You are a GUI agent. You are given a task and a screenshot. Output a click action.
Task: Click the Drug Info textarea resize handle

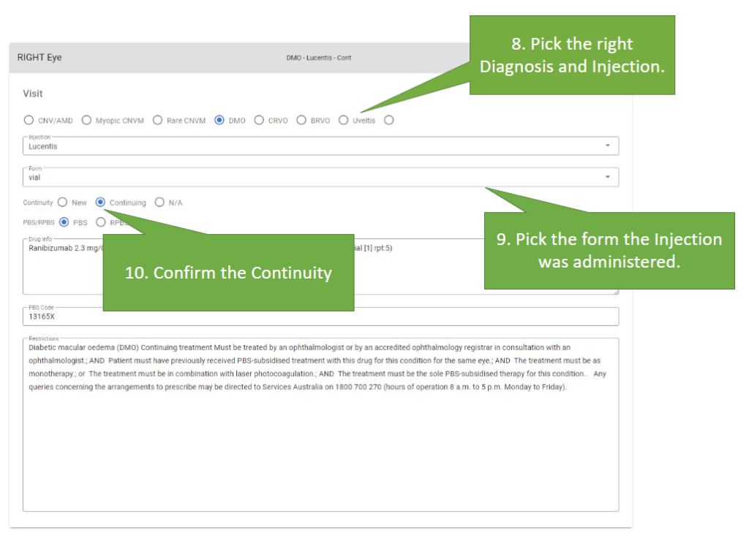(615, 292)
